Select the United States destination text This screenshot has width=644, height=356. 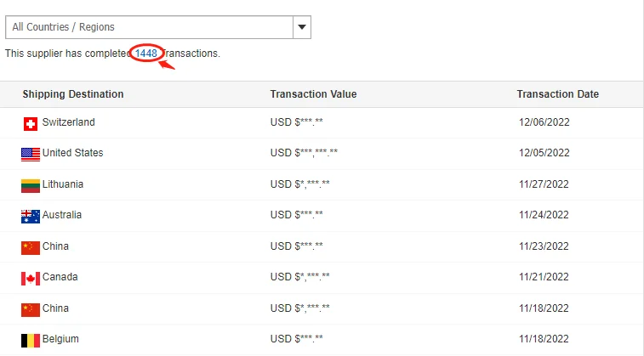tap(72, 153)
